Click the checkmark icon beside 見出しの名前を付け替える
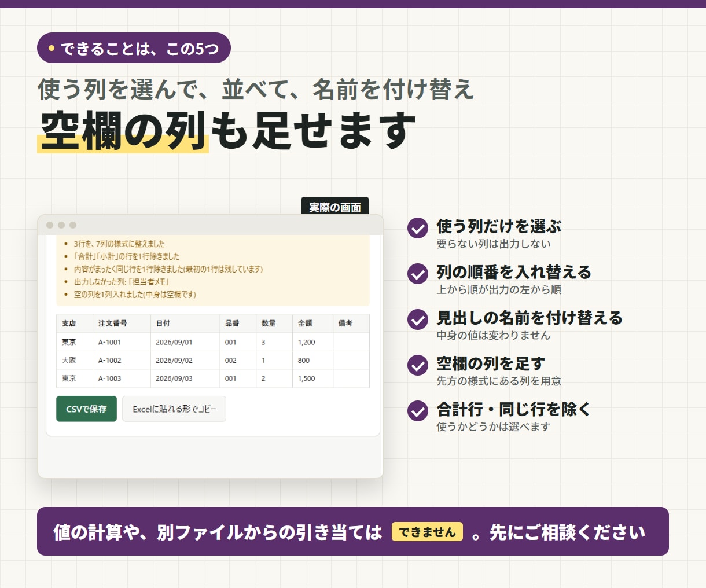 [x=418, y=319]
